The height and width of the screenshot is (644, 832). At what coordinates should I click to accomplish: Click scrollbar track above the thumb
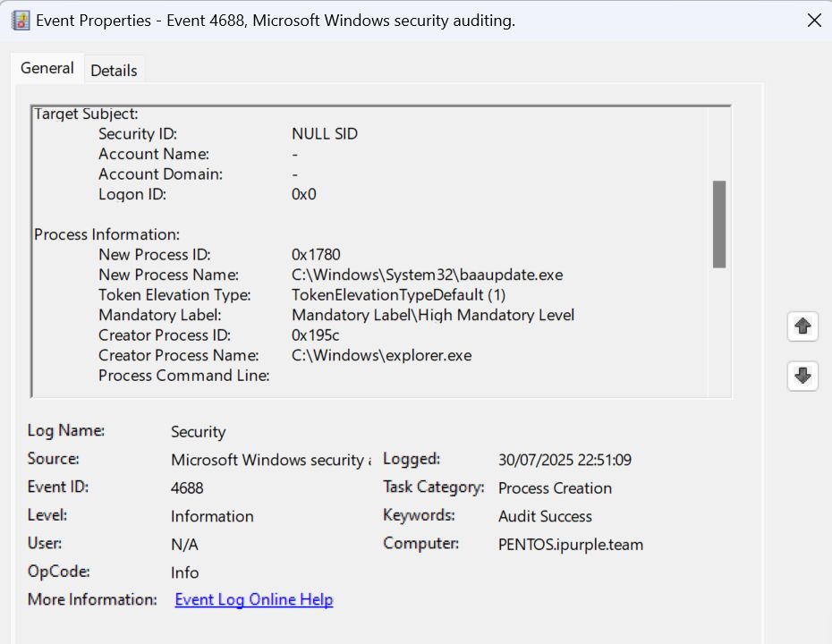(718, 143)
